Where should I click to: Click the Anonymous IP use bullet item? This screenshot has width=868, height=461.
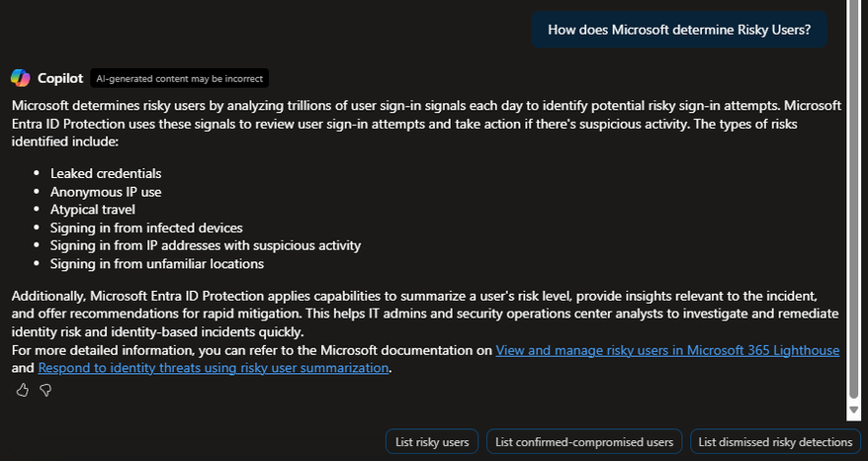(x=106, y=192)
